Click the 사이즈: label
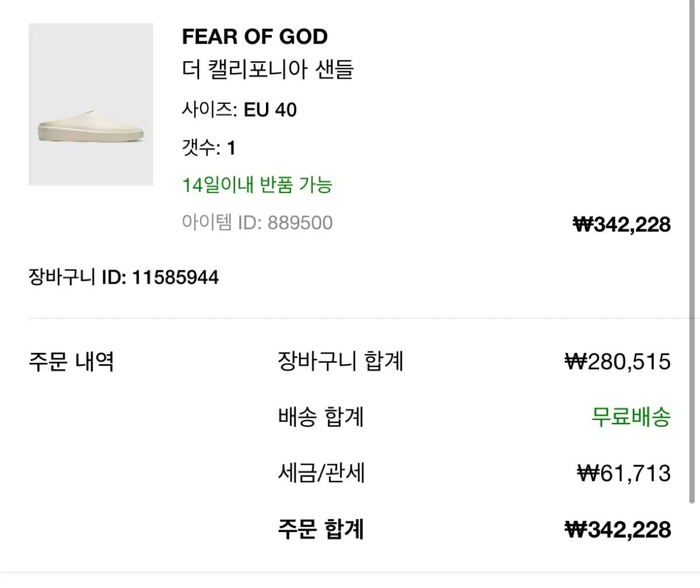 point(209,110)
